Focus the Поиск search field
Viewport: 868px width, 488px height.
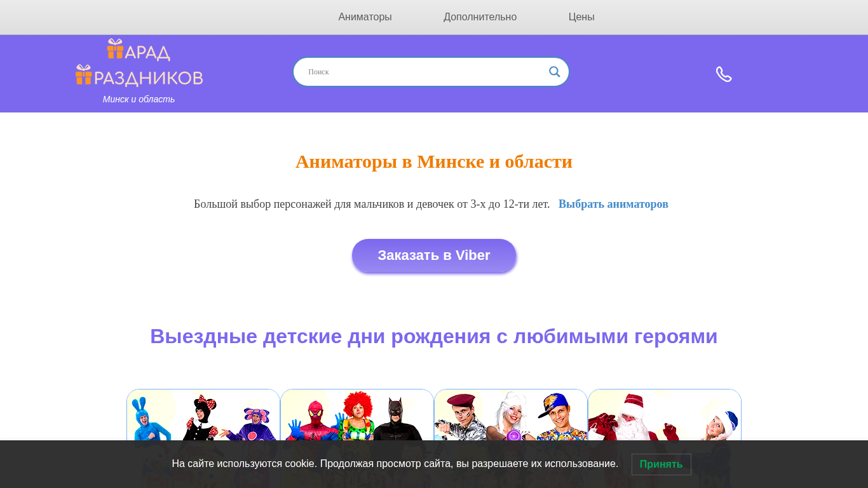coord(431,72)
